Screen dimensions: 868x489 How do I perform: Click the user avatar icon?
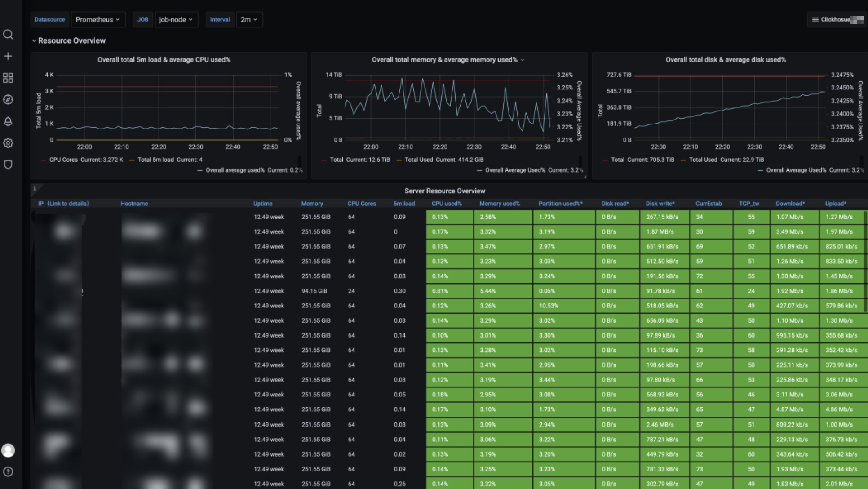(8, 450)
